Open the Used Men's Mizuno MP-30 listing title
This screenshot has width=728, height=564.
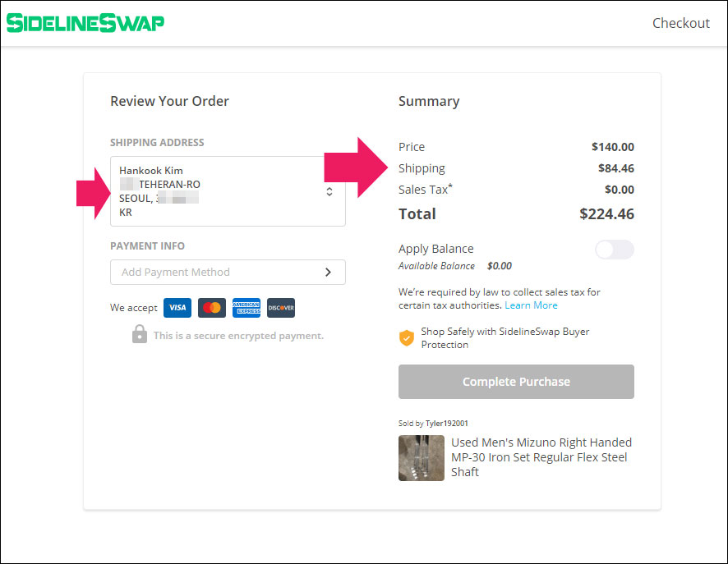click(541, 456)
